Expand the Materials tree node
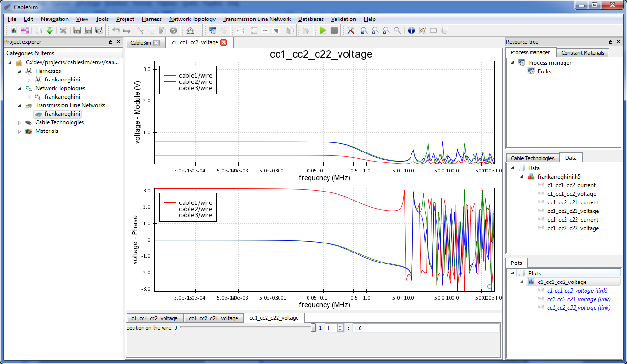627x364 pixels. click(x=20, y=131)
